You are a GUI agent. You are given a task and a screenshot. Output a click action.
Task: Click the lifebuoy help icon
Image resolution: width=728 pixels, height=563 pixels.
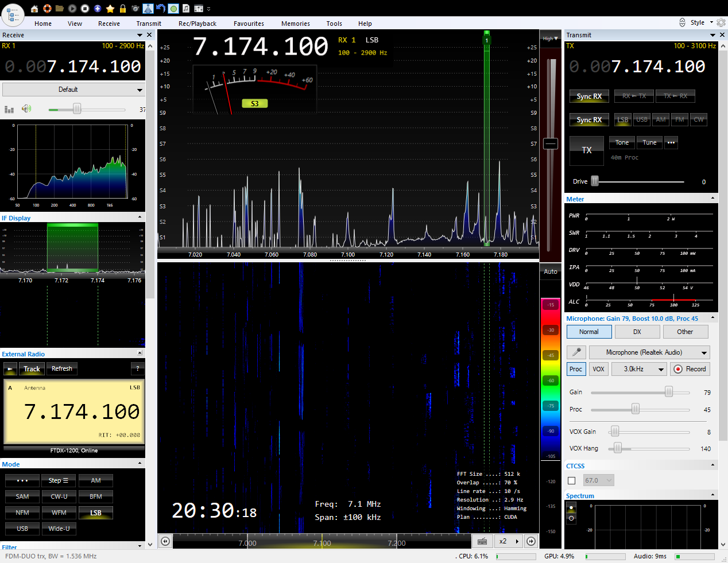click(47, 9)
